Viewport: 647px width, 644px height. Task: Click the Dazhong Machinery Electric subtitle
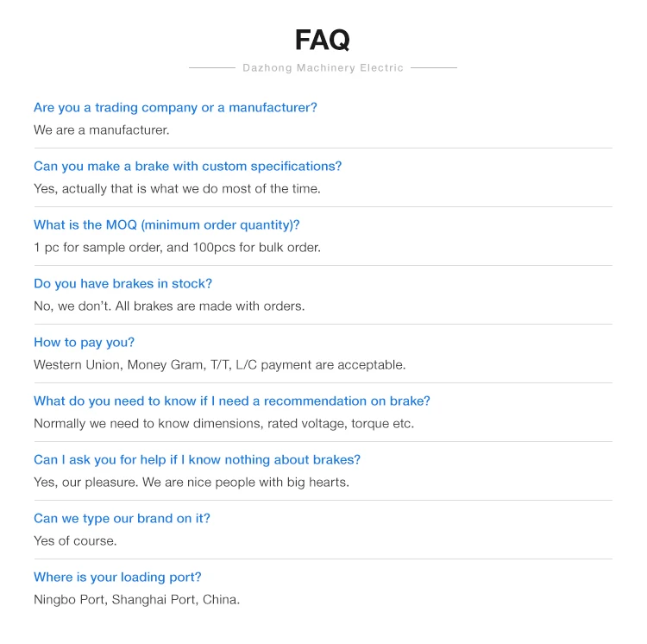[x=323, y=67]
